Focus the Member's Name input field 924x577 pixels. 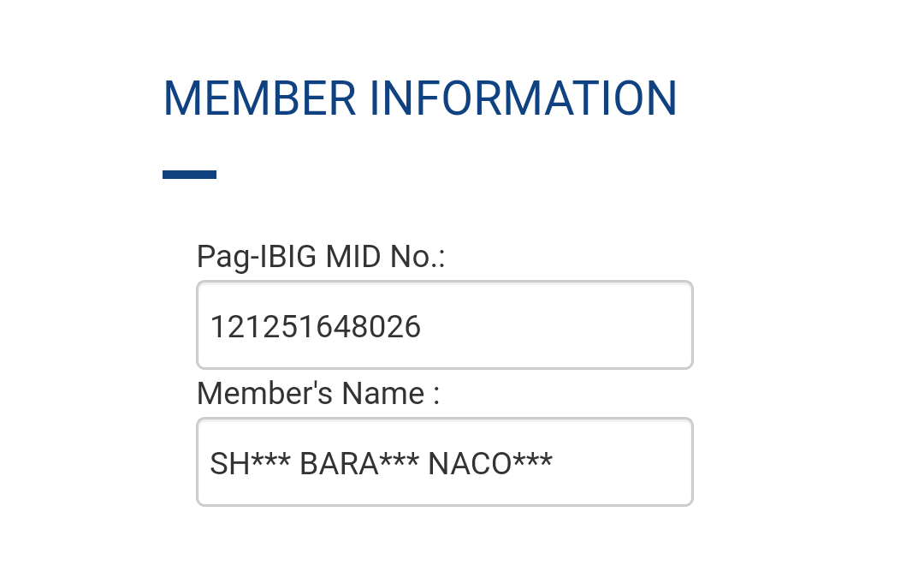tap(444, 462)
